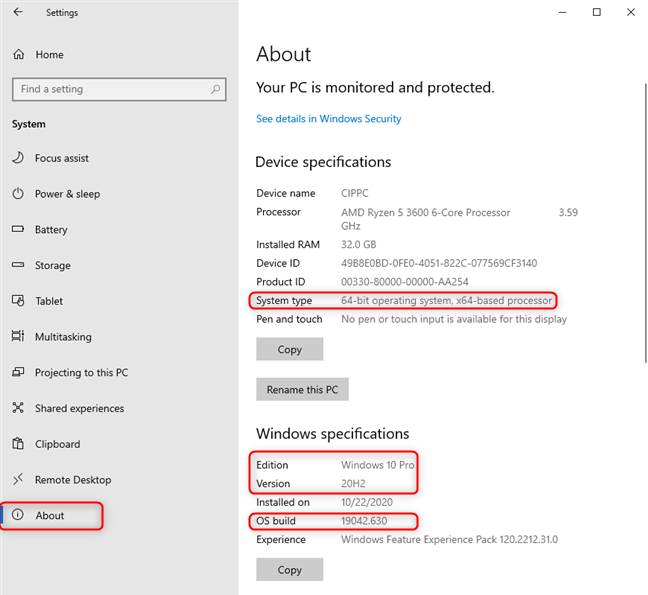
Task: Click the 32.0 GB installed RAM value
Action: point(358,244)
